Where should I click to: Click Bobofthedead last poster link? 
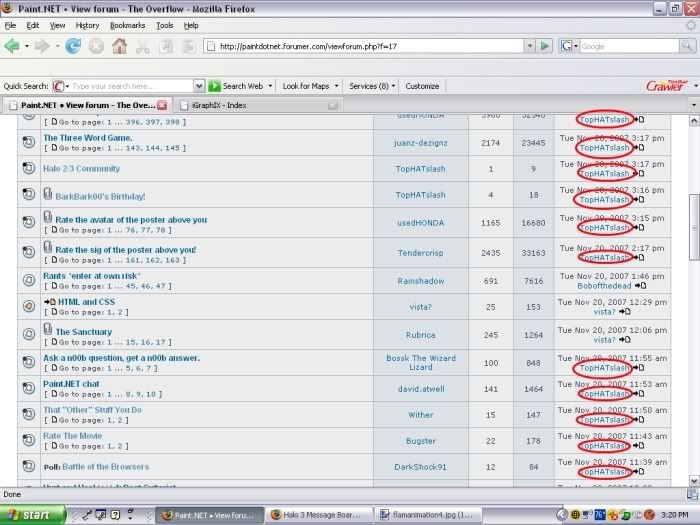coord(604,286)
